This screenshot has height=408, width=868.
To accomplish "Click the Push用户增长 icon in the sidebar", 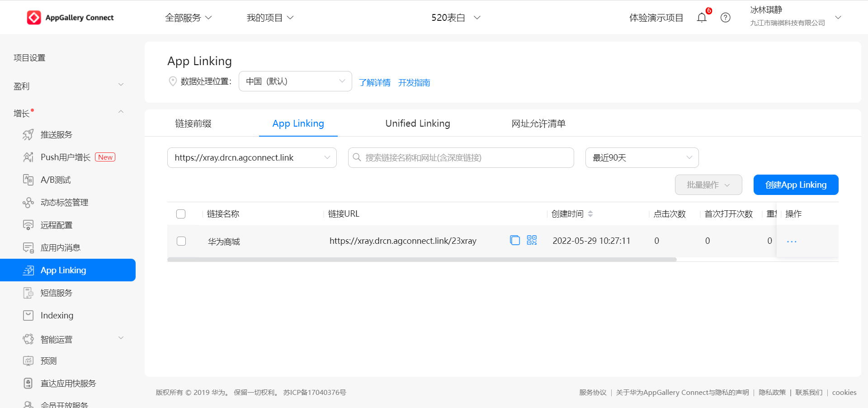I will (x=28, y=157).
